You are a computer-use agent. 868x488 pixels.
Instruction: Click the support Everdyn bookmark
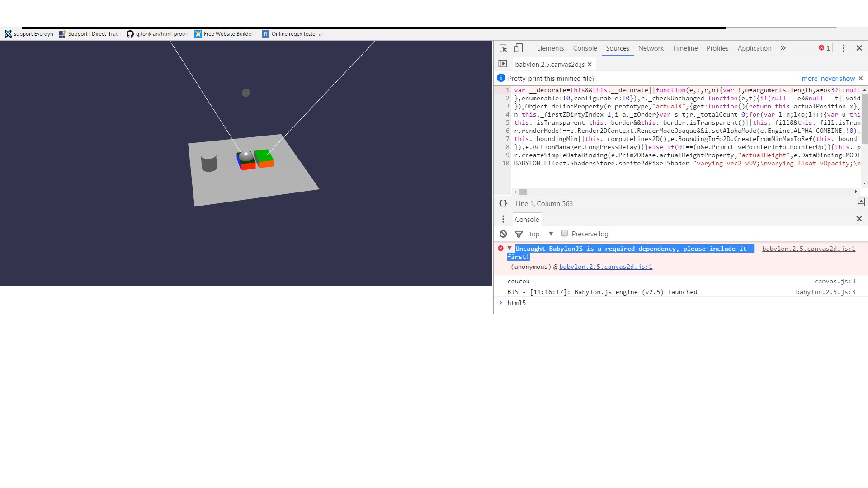(29, 34)
